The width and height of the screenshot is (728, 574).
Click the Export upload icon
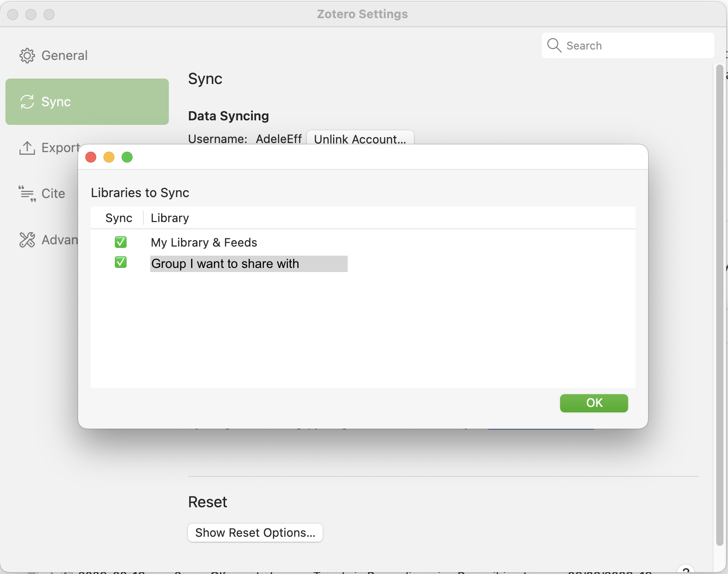[x=27, y=148]
